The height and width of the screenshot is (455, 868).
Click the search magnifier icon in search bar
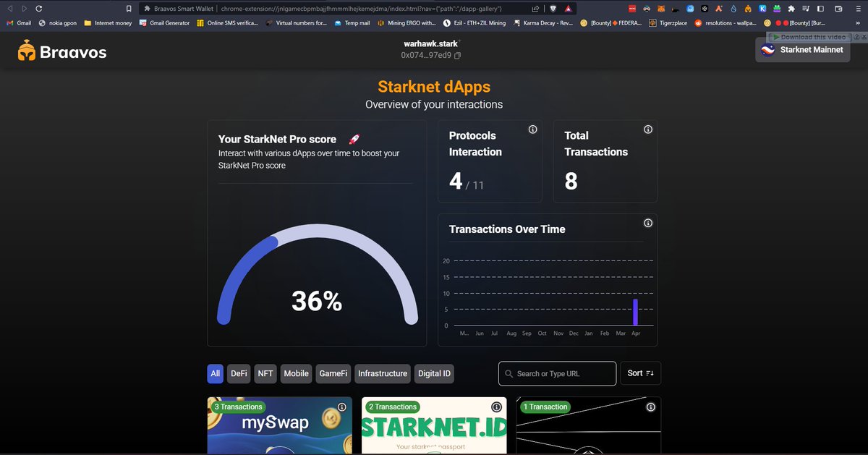[510, 373]
